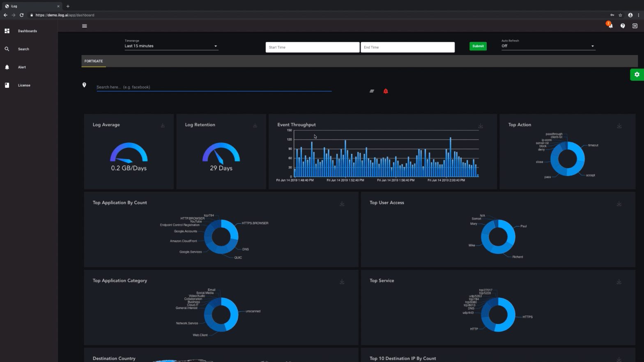Download the Event Throughput chart
This screenshot has height=362, width=644.
point(481,126)
